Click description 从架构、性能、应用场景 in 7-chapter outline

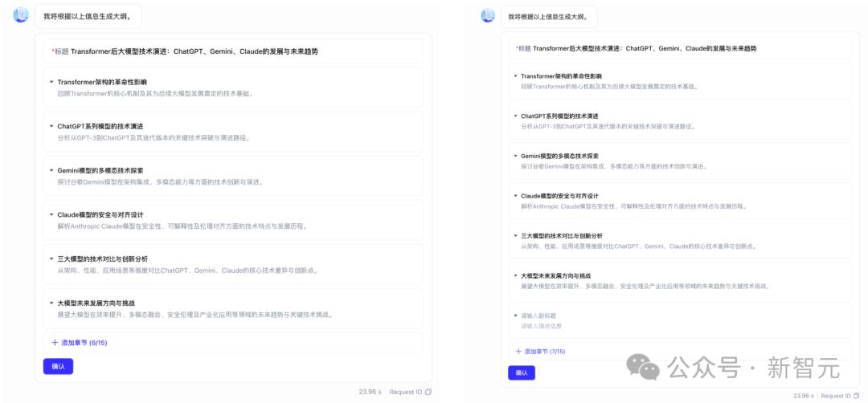(639, 246)
